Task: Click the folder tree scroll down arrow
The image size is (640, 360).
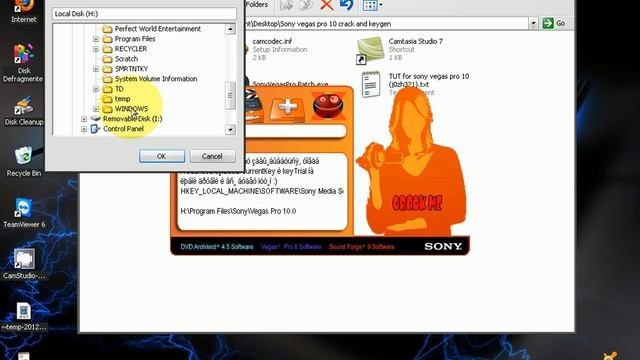Action: tap(230, 130)
